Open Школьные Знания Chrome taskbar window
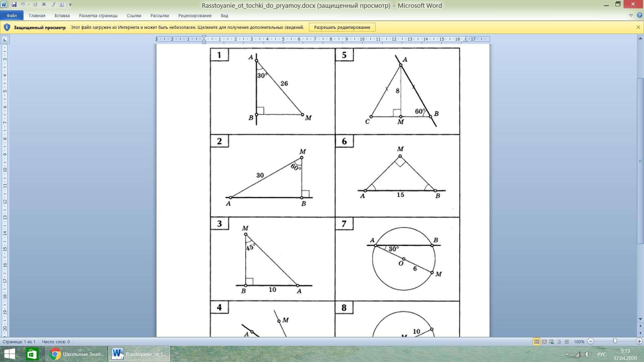The image size is (644, 362). coord(76,354)
